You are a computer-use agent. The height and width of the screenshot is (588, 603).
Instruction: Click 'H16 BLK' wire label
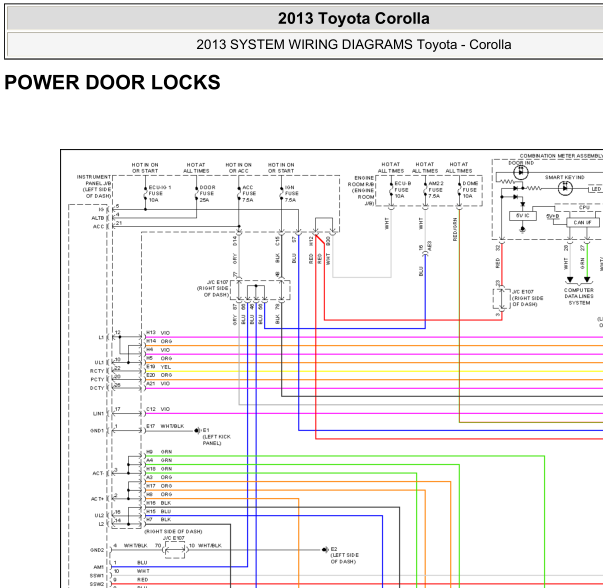click(x=158, y=503)
